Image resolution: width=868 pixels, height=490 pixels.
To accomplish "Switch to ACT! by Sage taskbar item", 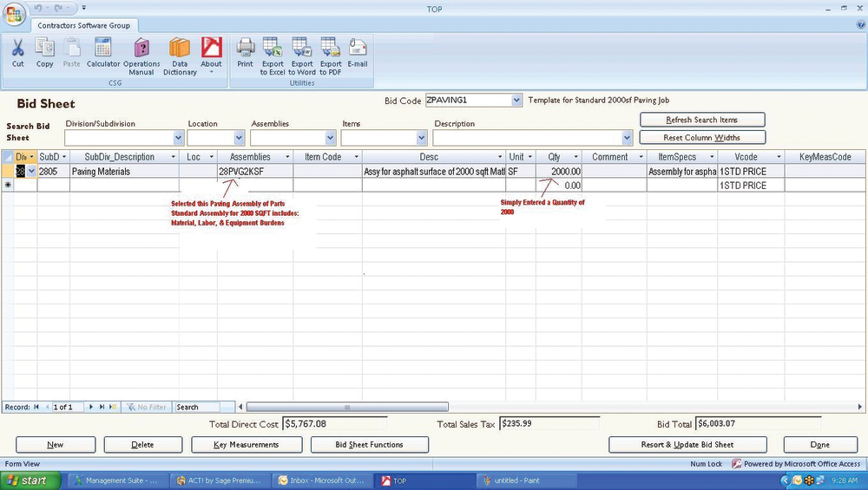I will [x=219, y=480].
